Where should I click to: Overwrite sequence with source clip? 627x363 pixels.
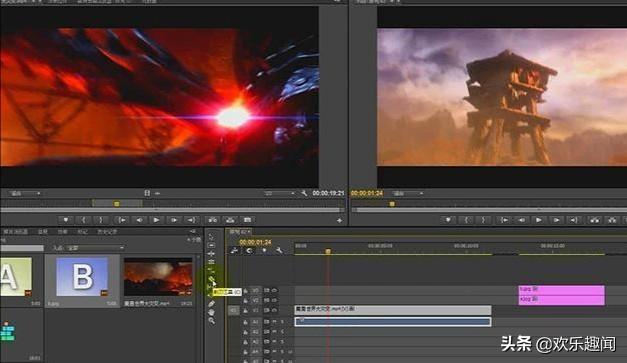[230, 220]
